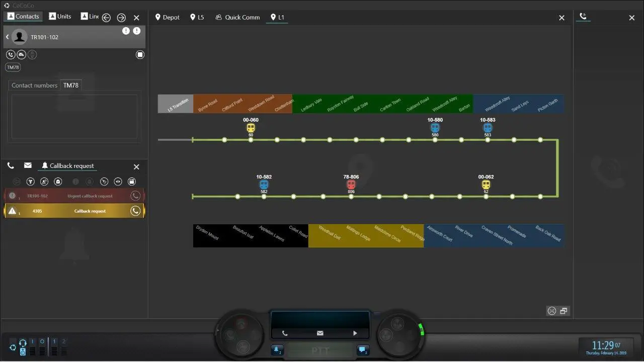Select train 00-060 yellow icon
The height and width of the screenshot is (362, 644).
pos(251,128)
